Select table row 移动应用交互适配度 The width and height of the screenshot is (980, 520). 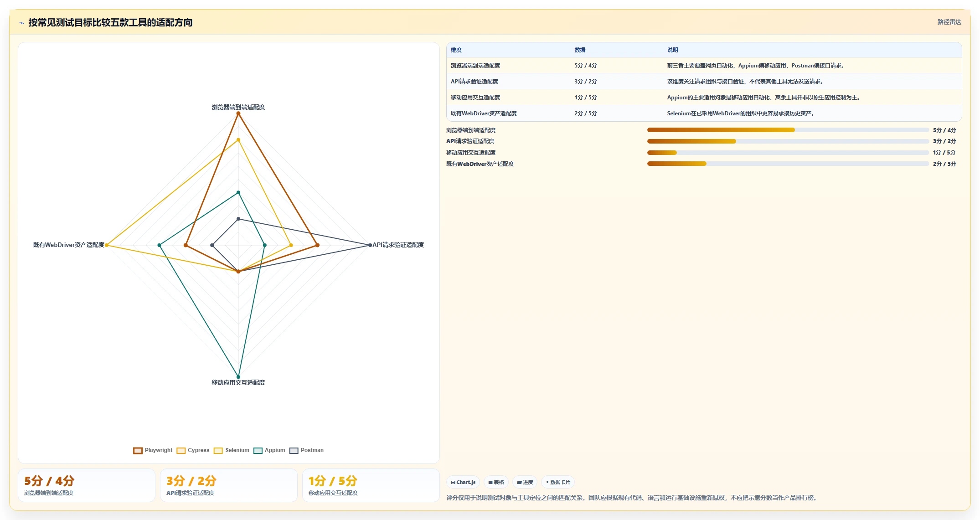pyautogui.click(x=704, y=98)
